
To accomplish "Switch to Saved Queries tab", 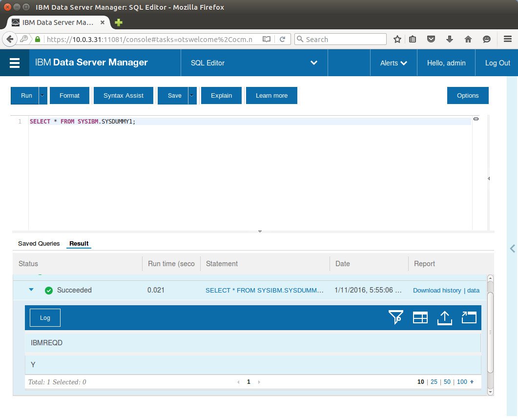I will 39,244.
